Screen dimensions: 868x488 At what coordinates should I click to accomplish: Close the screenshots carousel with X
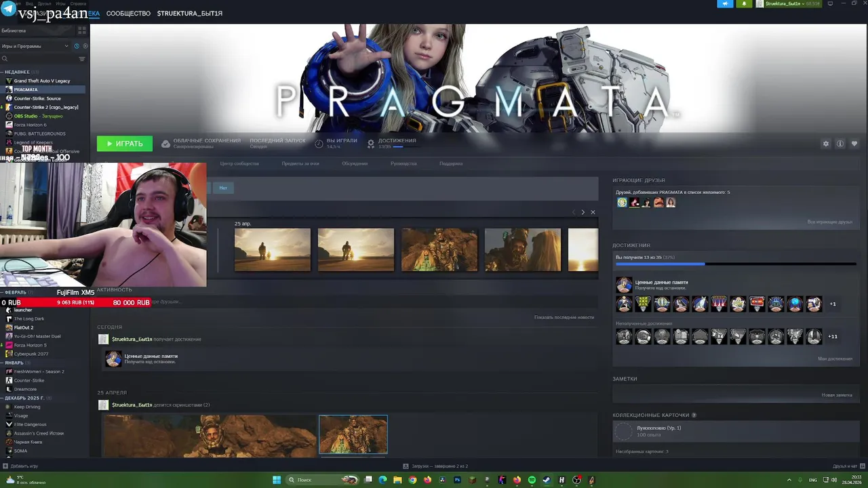coord(593,212)
